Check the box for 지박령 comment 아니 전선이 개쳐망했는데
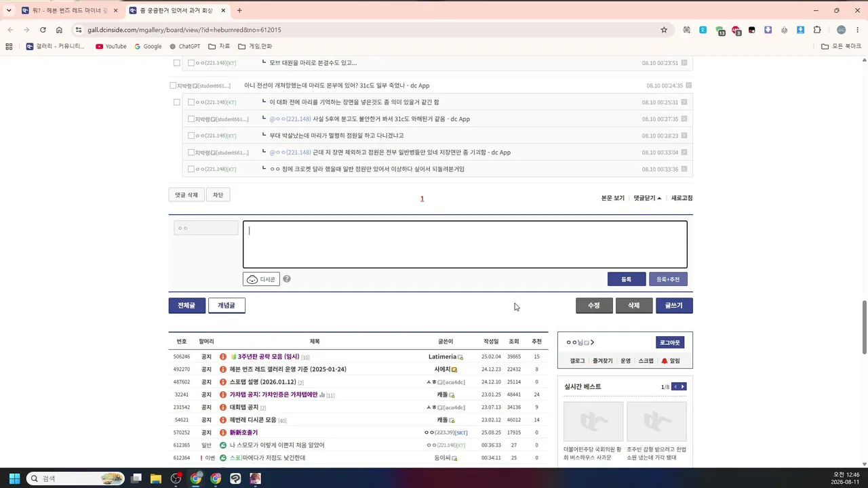868x488 pixels. (173, 85)
